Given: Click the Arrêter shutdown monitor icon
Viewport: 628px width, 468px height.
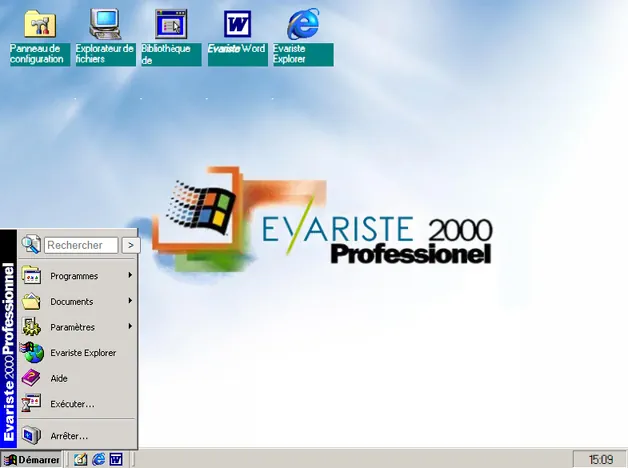Looking at the screenshot, I should click(31, 435).
